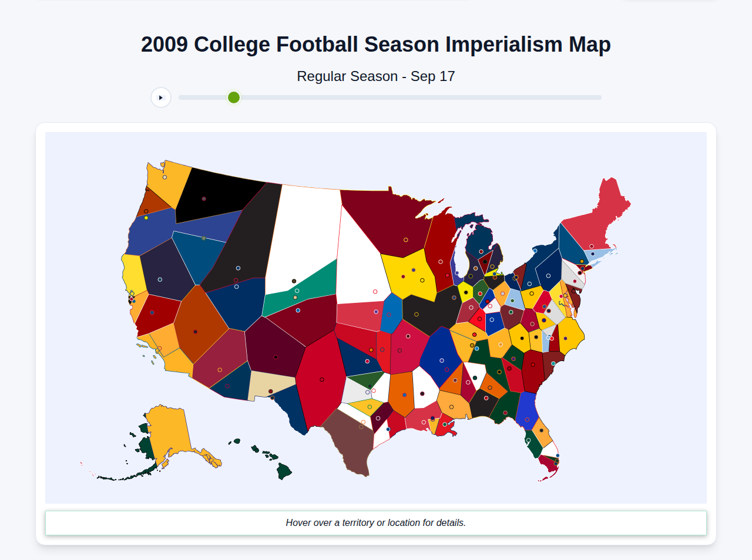Click the blue dot inside the dark red Arizona territory
Screen dimensions: 752x560
click(x=152, y=312)
